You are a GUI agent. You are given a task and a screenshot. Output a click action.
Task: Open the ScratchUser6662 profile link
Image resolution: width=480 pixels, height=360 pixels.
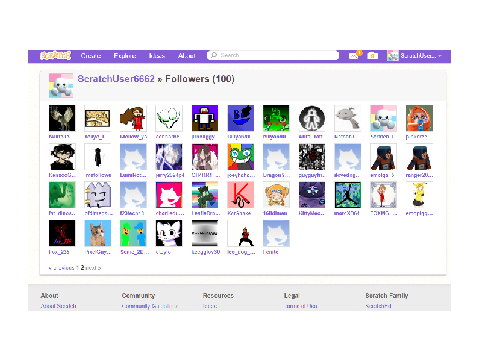tap(116, 79)
